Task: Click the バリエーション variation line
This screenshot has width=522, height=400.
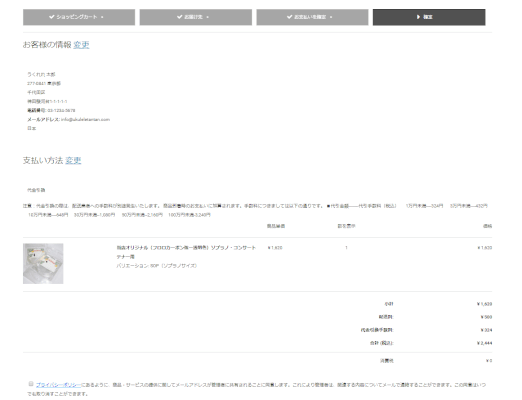Action: [x=157, y=266]
